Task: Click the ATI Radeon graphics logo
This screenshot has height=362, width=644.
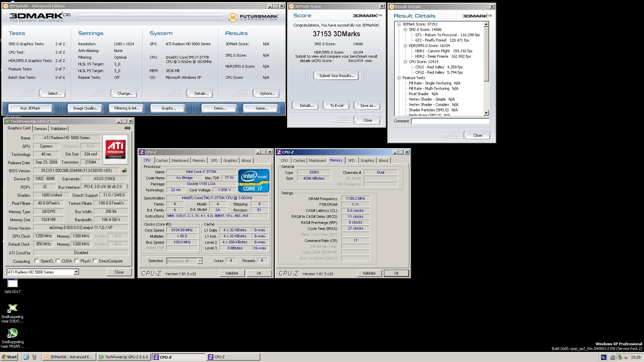Action: 115,149
